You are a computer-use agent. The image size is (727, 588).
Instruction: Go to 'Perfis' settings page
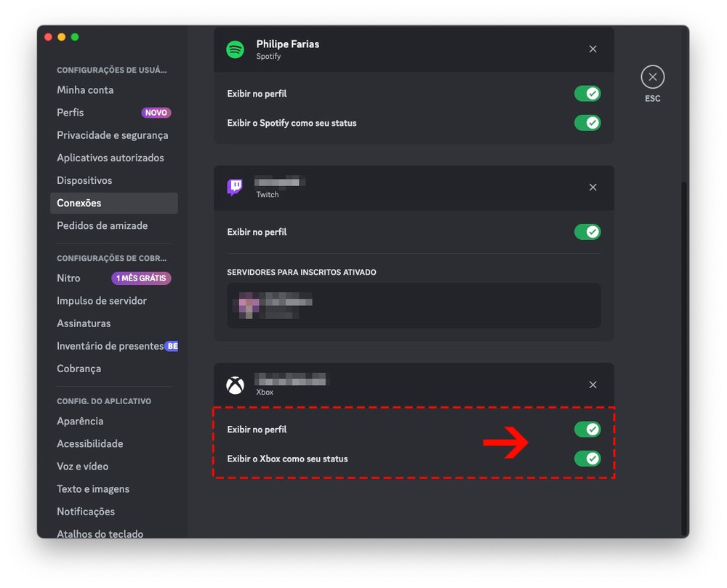tap(71, 113)
